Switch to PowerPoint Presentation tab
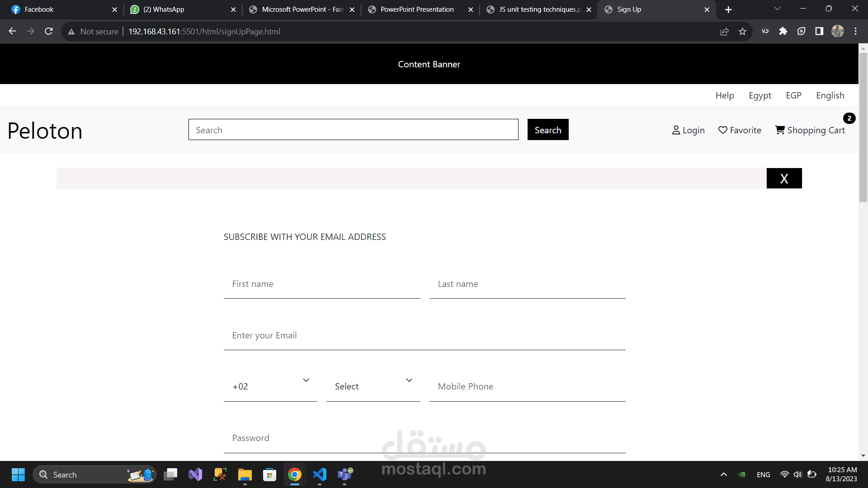868x488 pixels. coord(416,9)
